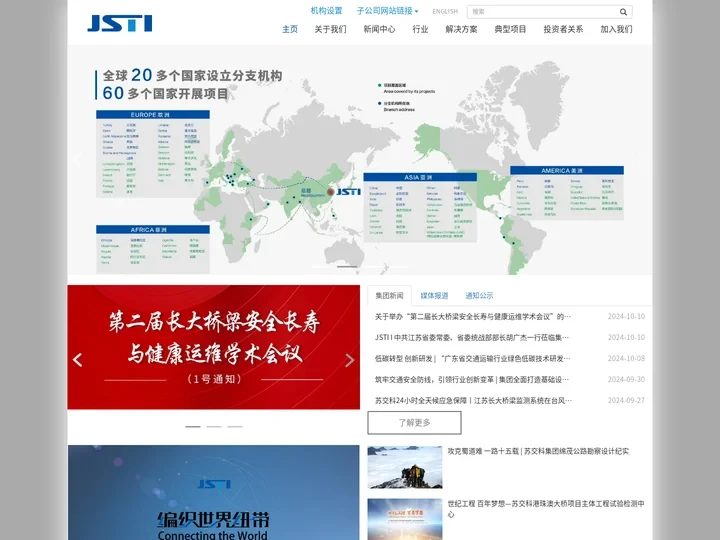Go to previous slide in red news carousel
This screenshot has height=540, width=720.
point(78,360)
